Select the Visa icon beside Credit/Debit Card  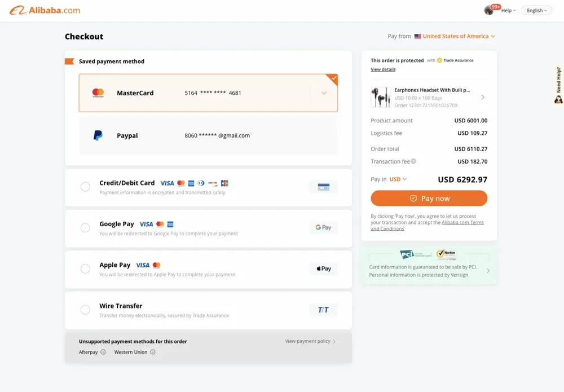167,183
